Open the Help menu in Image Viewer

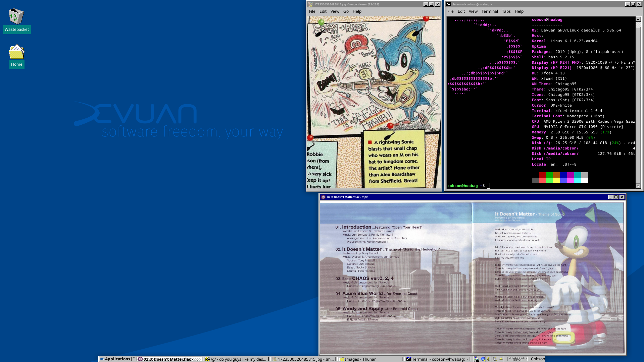click(x=357, y=11)
